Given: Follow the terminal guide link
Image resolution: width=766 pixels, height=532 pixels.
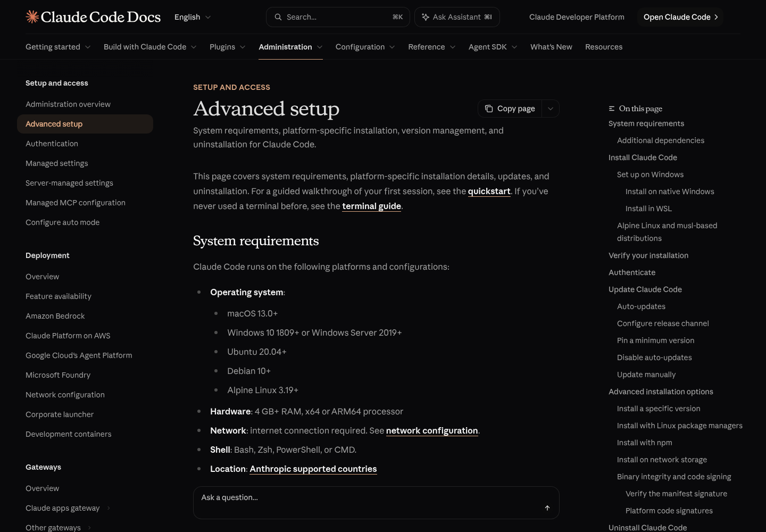Looking at the screenshot, I should (372, 206).
